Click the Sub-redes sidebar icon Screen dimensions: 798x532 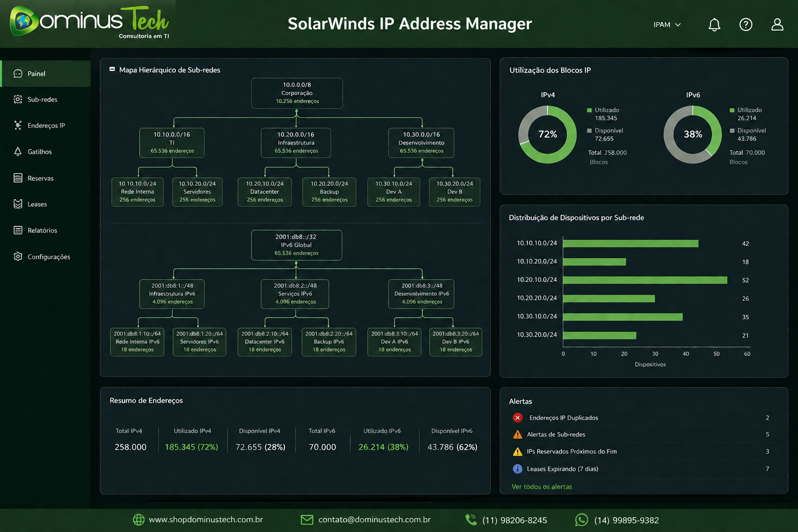[x=18, y=99]
